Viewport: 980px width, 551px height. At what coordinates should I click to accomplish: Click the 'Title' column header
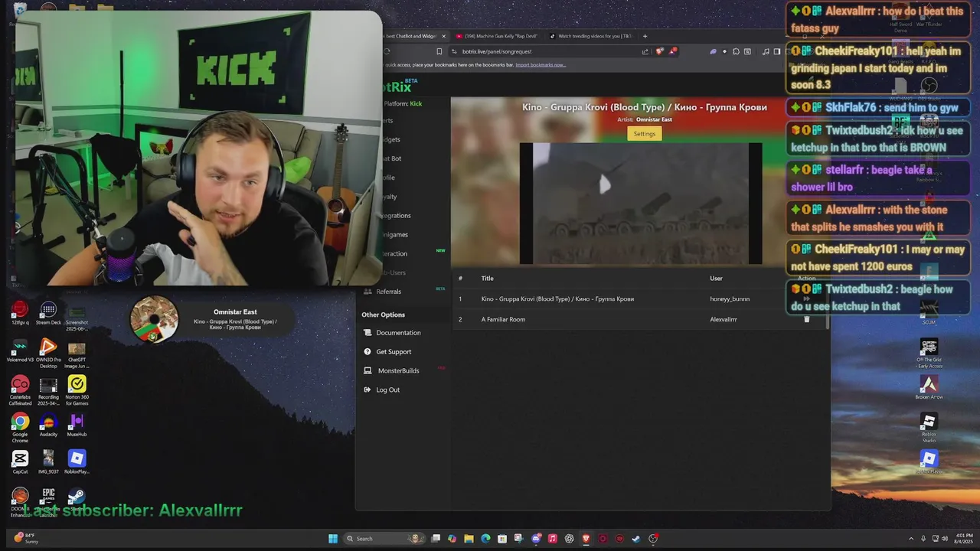(x=487, y=279)
